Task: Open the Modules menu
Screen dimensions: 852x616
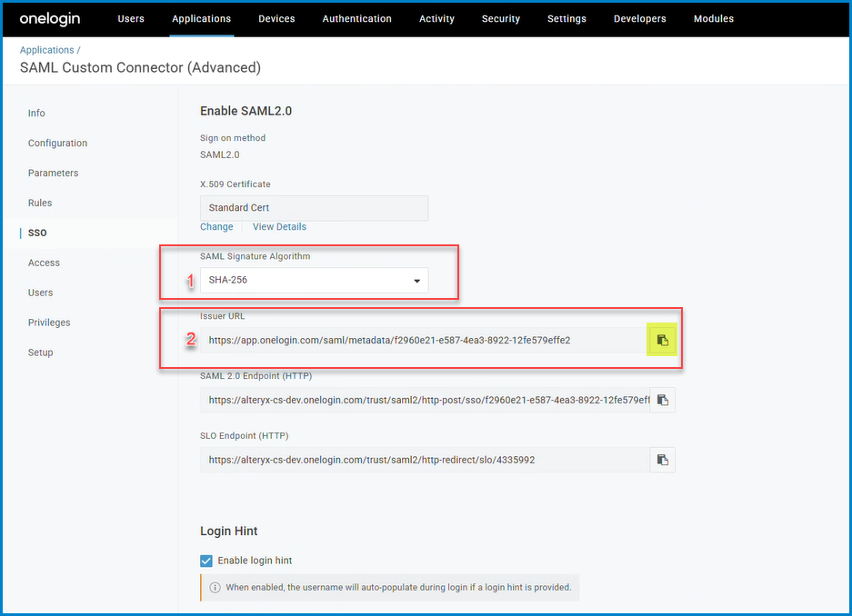Action: [714, 18]
